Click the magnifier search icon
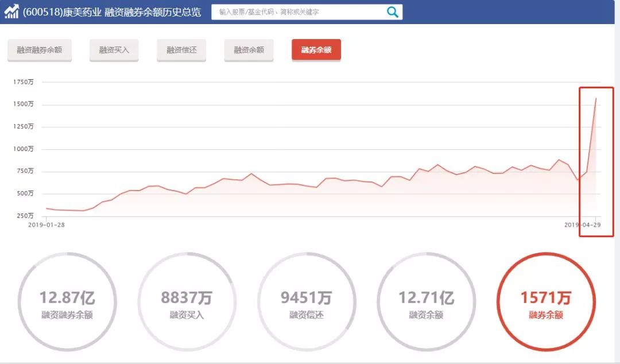The image size is (620, 364). pos(392,12)
